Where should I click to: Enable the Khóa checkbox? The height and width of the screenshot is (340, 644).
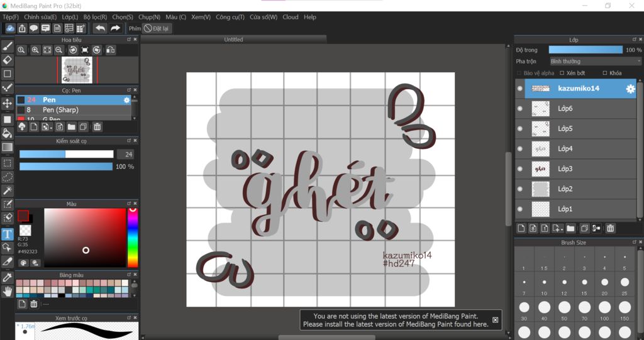(605, 73)
